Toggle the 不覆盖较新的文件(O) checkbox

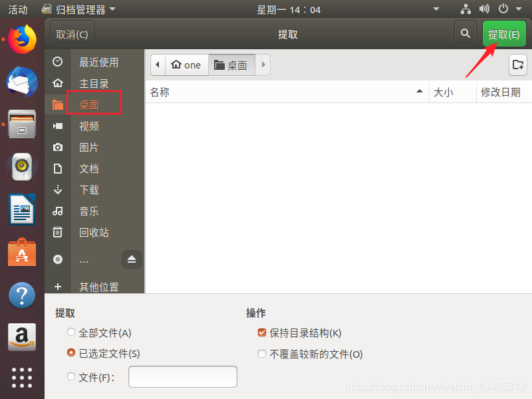click(262, 354)
